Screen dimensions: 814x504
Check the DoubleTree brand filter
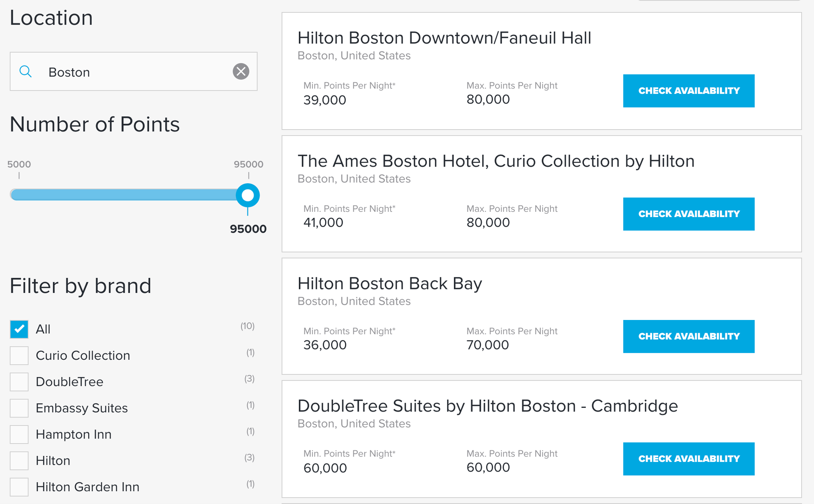(x=19, y=382)
